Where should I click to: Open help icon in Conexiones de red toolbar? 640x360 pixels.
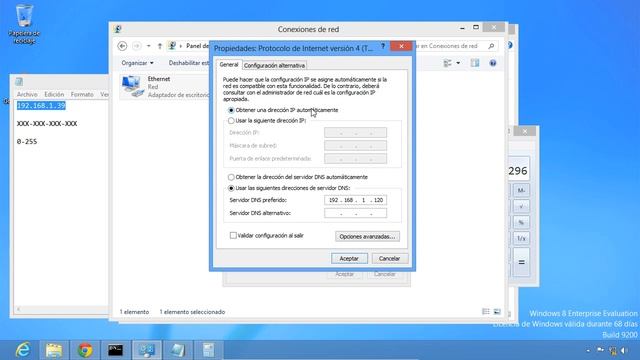[493, 63]
